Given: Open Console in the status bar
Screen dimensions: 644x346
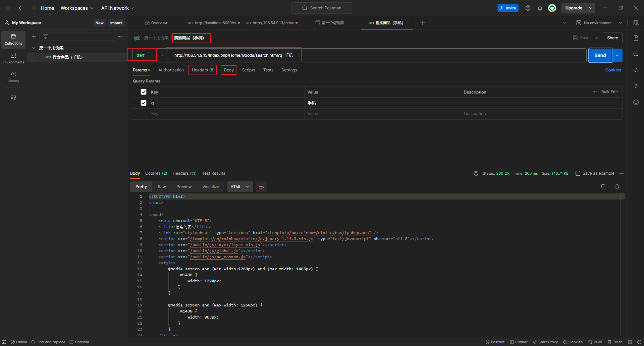Looking at the screenshot, I should 79,342.
